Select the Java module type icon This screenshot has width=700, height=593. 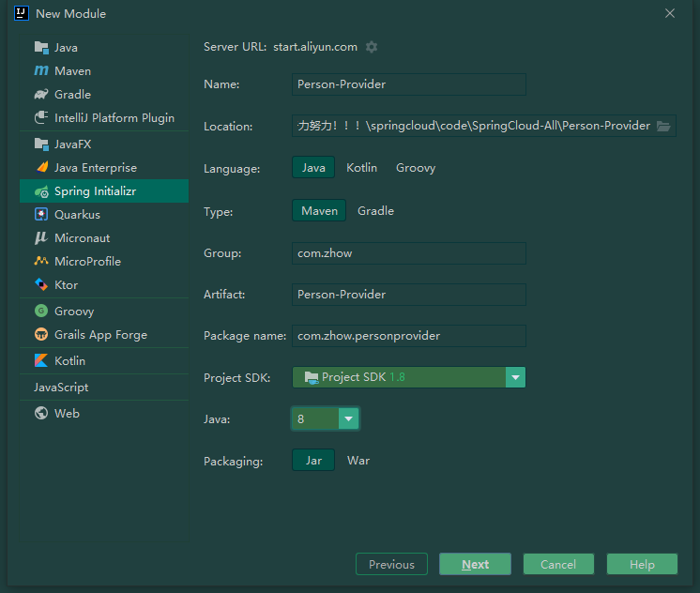[x=41, y=47]
